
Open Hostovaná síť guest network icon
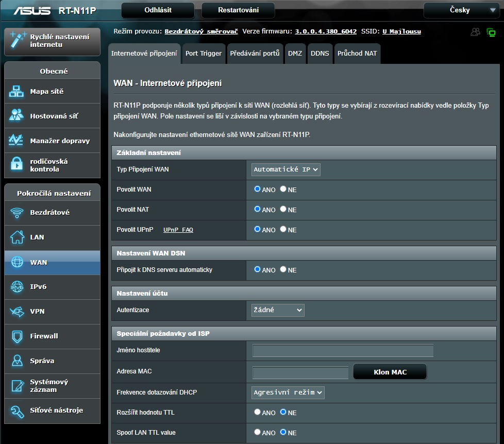coord(16,116)
